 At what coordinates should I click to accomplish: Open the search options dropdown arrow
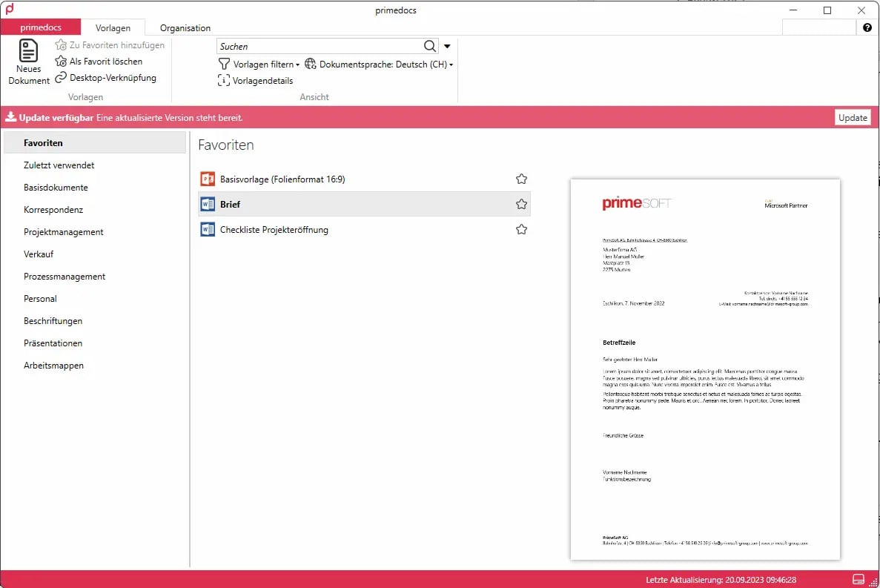click(447, 46)
